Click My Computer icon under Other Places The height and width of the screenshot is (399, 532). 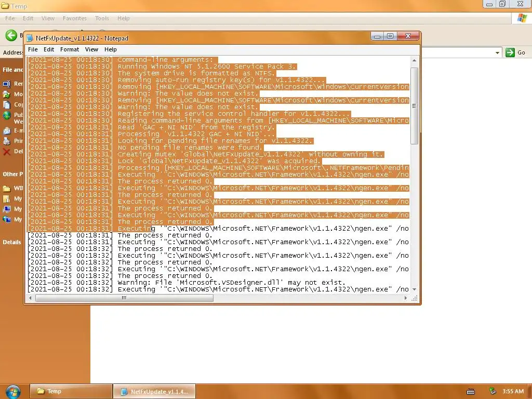tap(7, 209)
